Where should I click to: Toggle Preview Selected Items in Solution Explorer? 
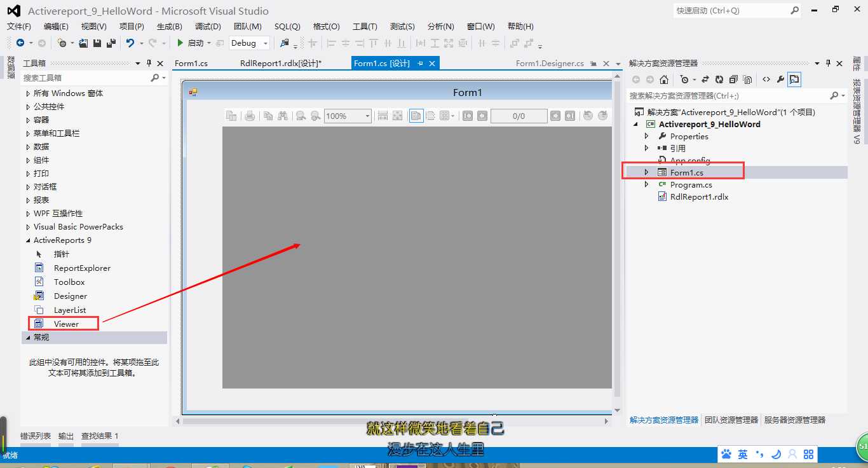click(x=794, y=79)
